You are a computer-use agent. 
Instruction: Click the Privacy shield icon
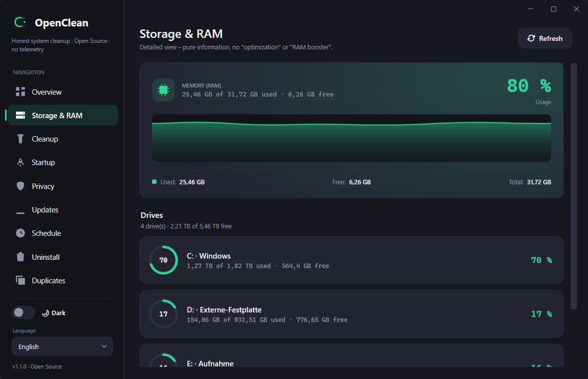pyautogui.click(x=20, y=186)
